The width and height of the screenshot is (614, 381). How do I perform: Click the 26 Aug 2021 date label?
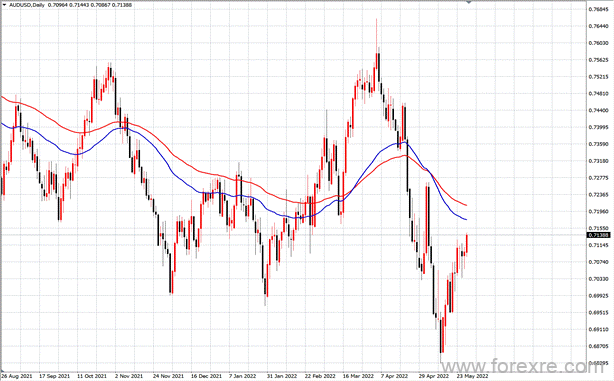pyautogui.click(x=17, y=376)
